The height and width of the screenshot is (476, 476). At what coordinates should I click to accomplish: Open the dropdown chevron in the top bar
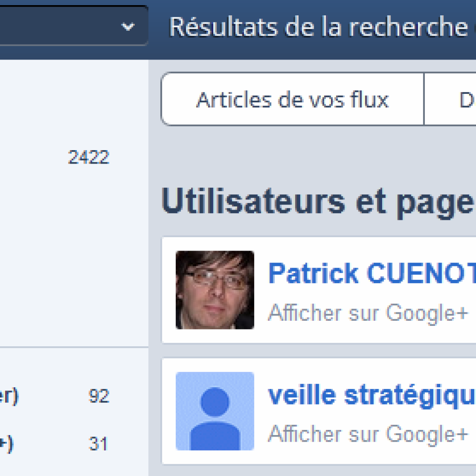(x=128, y=27)
